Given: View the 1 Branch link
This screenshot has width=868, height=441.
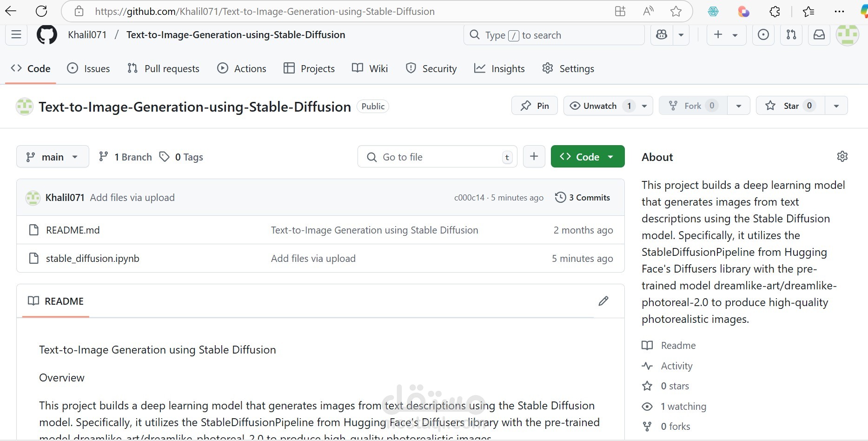Looking at the screenshot, I should coord(126,157).
